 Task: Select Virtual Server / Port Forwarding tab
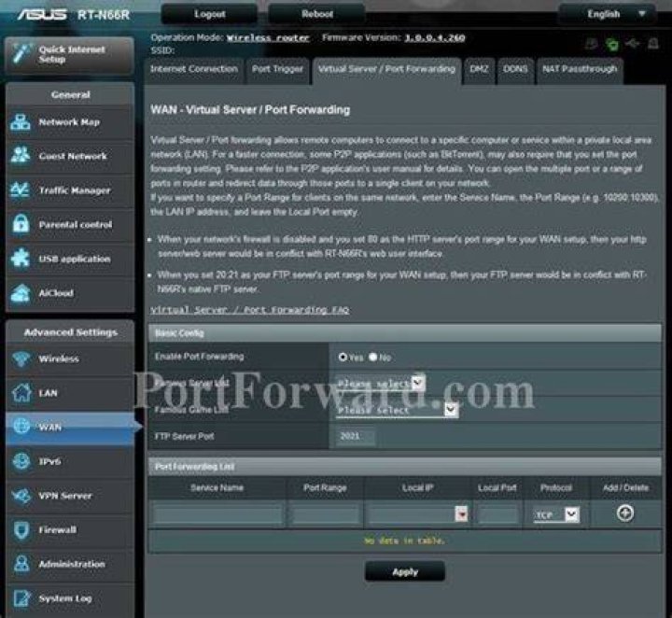(x=386, y=70)
